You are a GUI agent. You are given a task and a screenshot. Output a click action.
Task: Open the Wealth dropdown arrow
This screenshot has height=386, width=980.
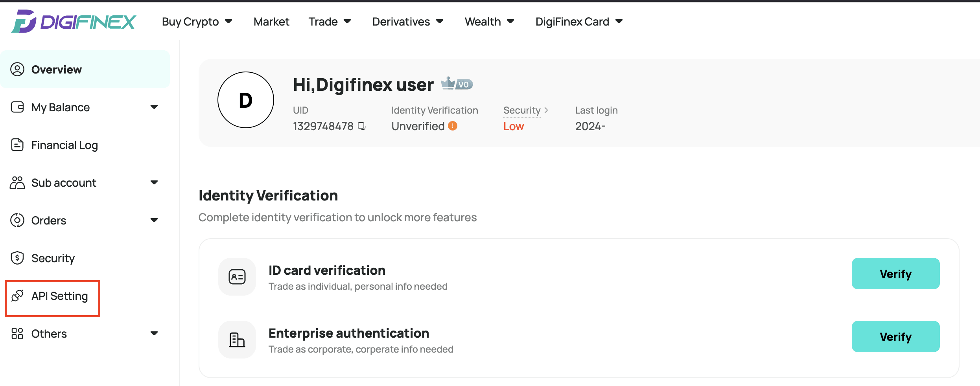(510, 21)
